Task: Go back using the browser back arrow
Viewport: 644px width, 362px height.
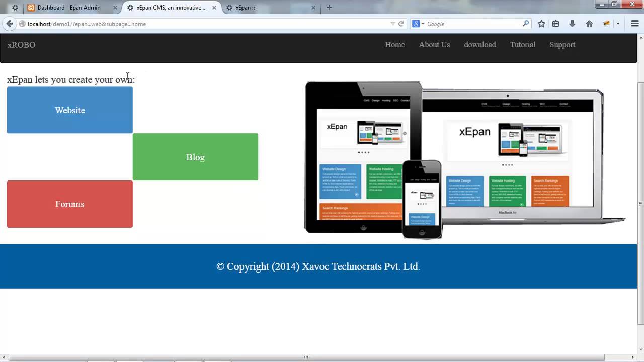Action: click(x=9, y=24)
